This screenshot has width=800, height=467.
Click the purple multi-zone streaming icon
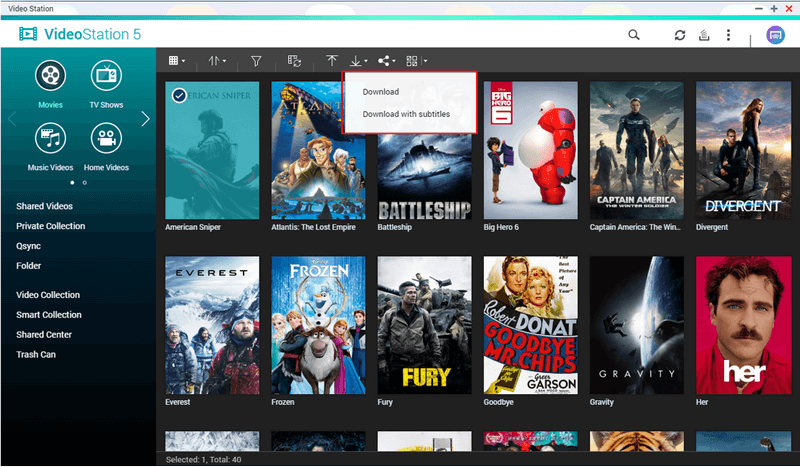775,35
